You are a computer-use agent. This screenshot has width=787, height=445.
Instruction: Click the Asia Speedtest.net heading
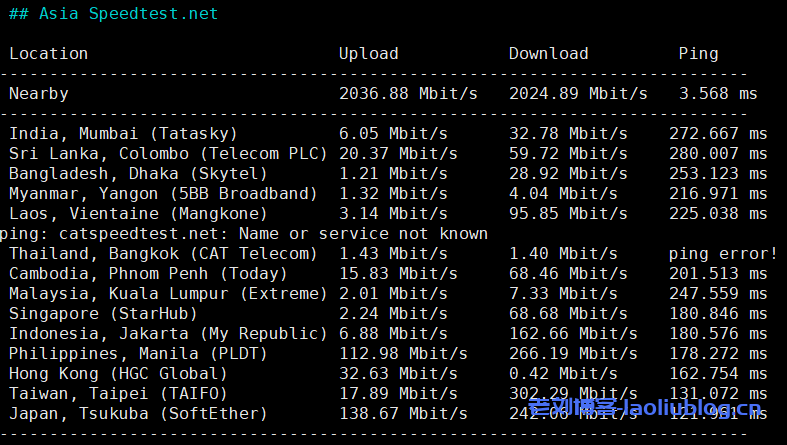pos(113,14)
